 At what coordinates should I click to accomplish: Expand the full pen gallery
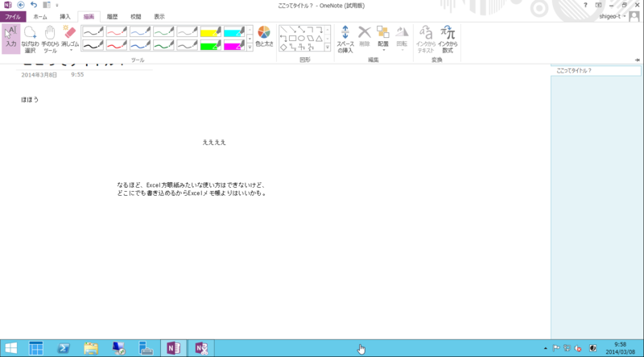click(250, 48)
